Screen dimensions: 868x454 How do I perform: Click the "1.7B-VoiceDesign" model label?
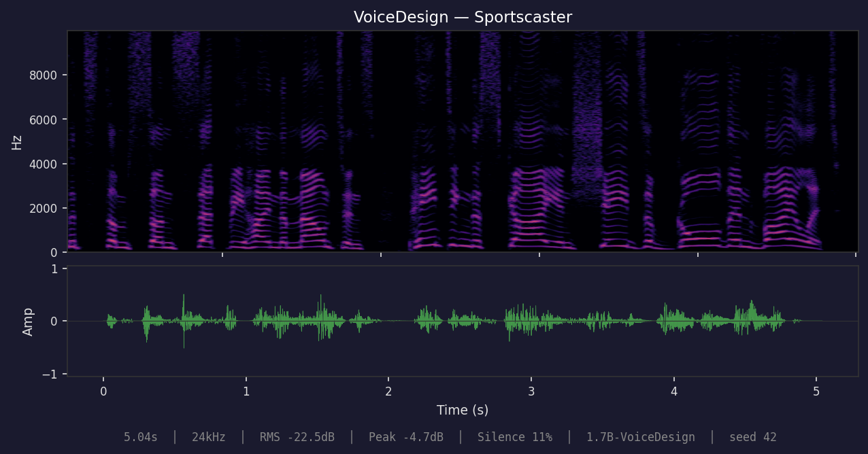(641, 437)
